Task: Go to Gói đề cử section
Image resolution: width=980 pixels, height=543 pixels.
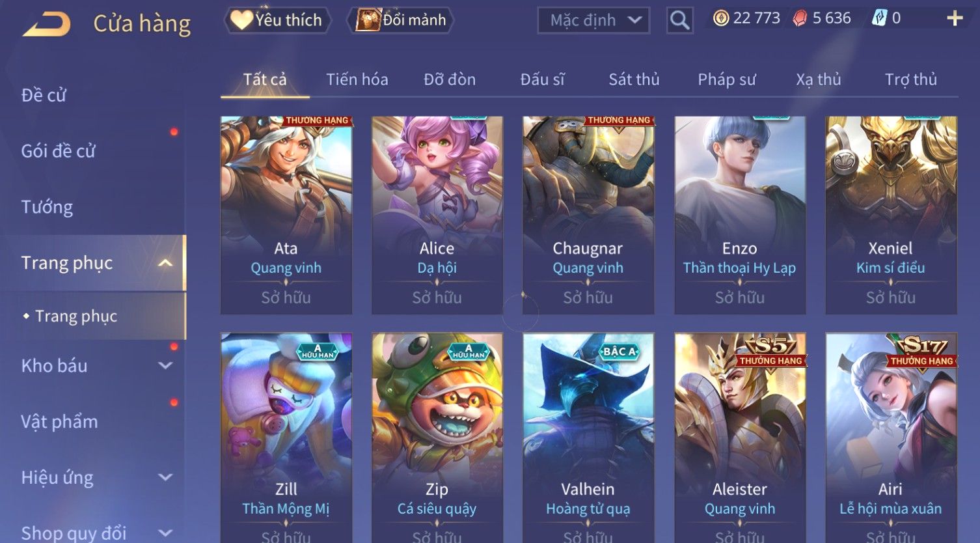Action: click(x=58, y=151)
